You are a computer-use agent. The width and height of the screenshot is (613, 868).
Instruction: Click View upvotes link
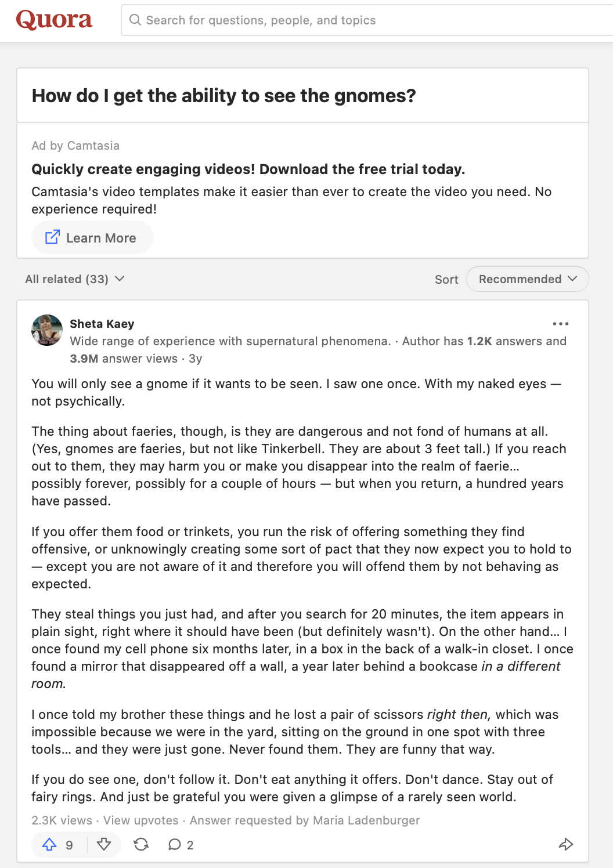click(141, 820)
